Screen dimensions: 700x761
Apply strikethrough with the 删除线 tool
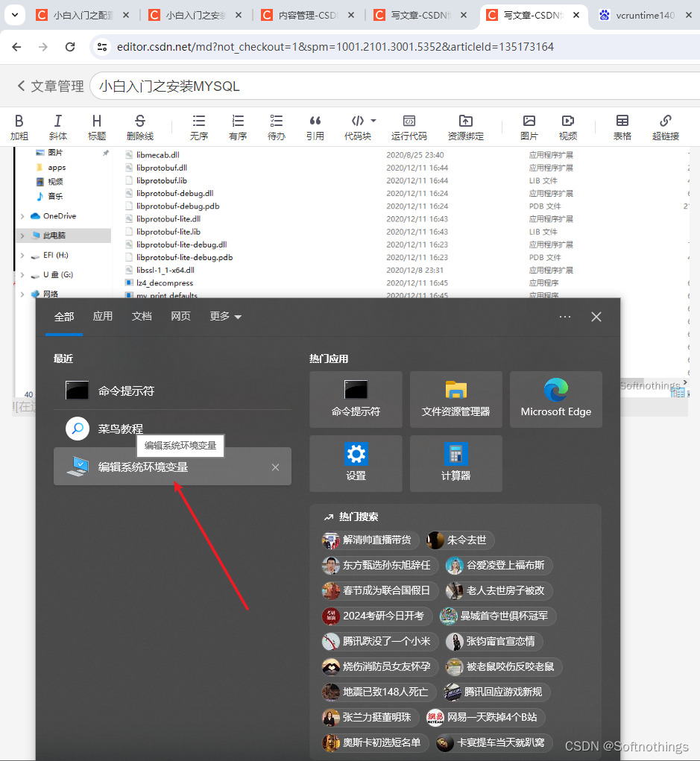[x=140, y=127]
